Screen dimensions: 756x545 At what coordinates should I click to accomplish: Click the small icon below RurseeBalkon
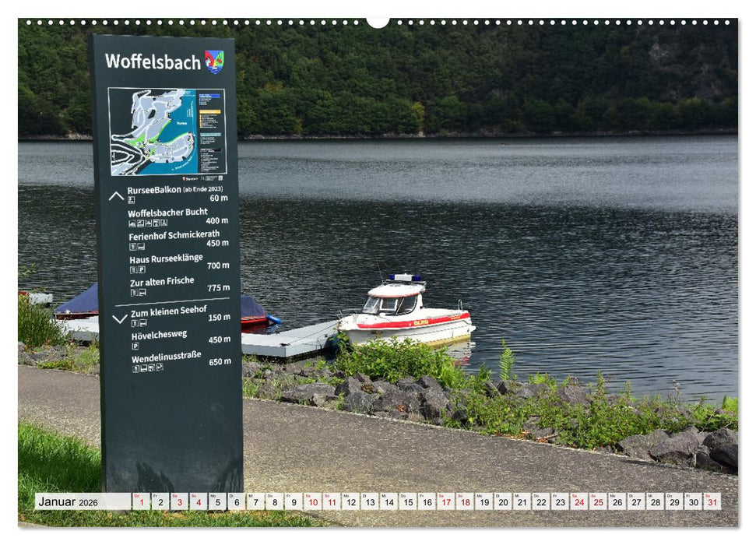pyautogui.click(x=130, y=199)
